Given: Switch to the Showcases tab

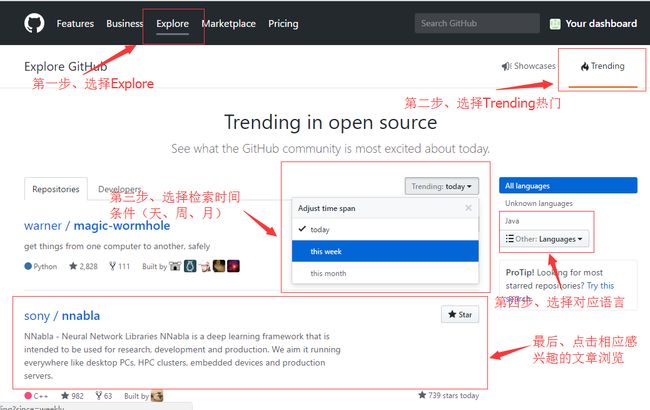Looking at the screenshot, I should tap(529, 66).
